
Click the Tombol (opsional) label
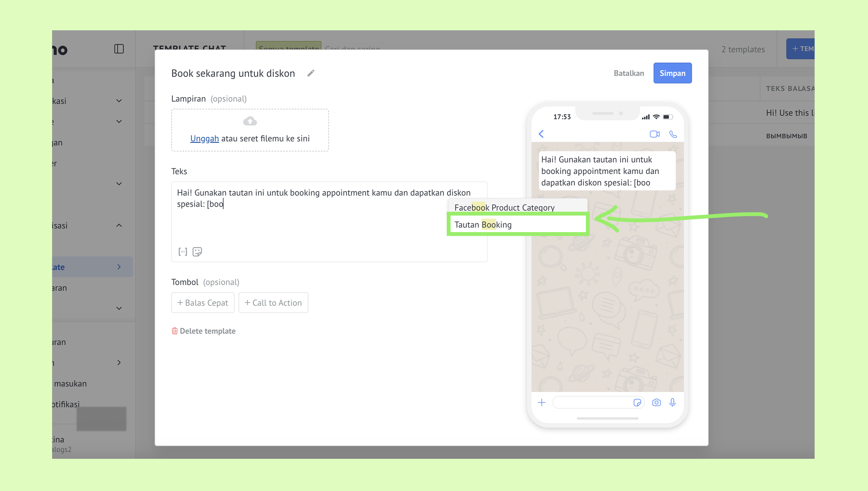pyautogui.click(x=205, y=282)
